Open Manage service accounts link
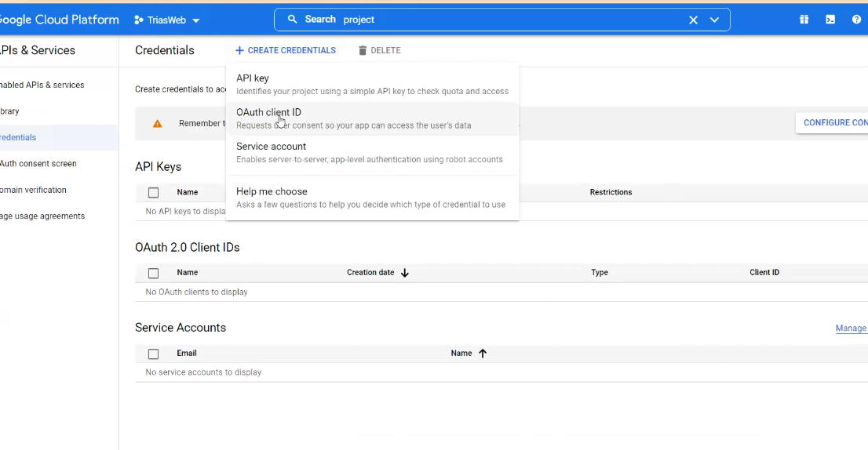Screen dimensions: 868x450 coord(851,328)
